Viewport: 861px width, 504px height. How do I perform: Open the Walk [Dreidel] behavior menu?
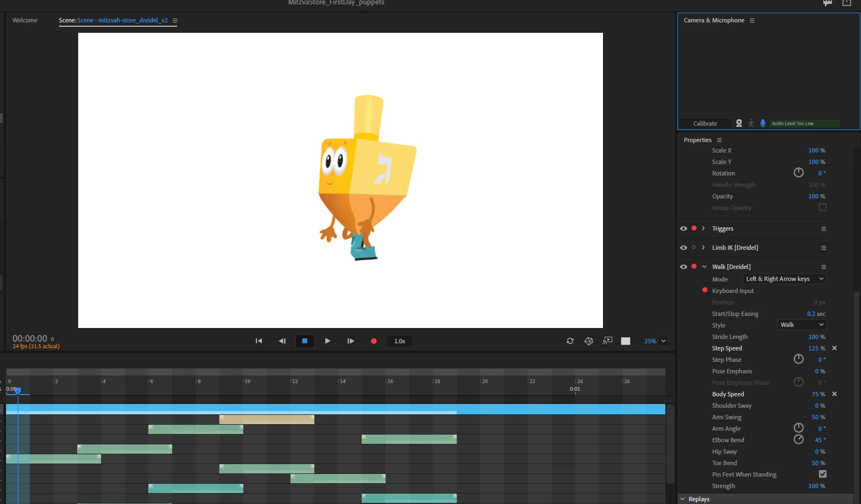tap(824, 267)
